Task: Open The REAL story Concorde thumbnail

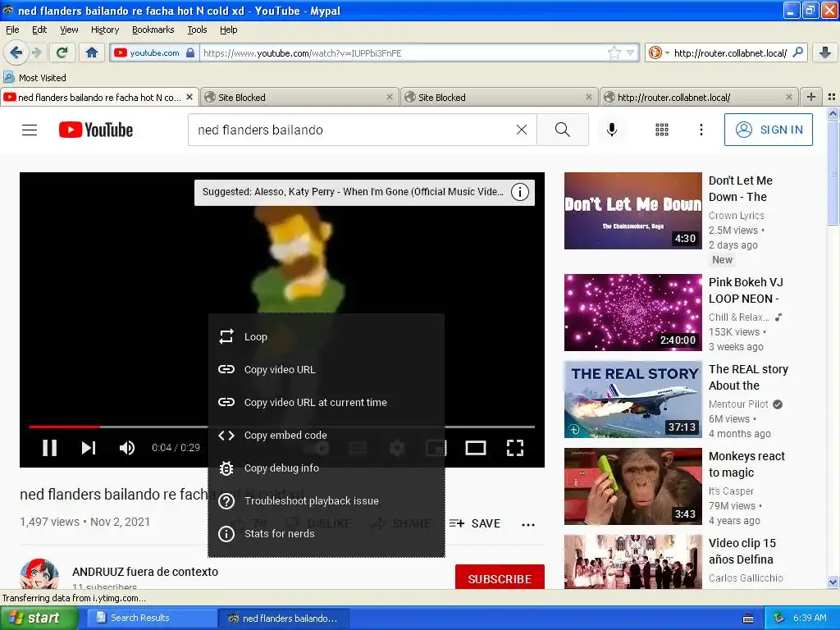Action: point(632,399)
